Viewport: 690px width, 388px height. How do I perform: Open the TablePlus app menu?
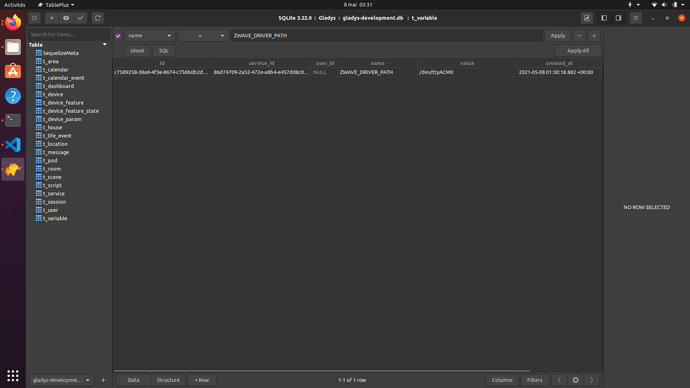[x=56, y=5]
